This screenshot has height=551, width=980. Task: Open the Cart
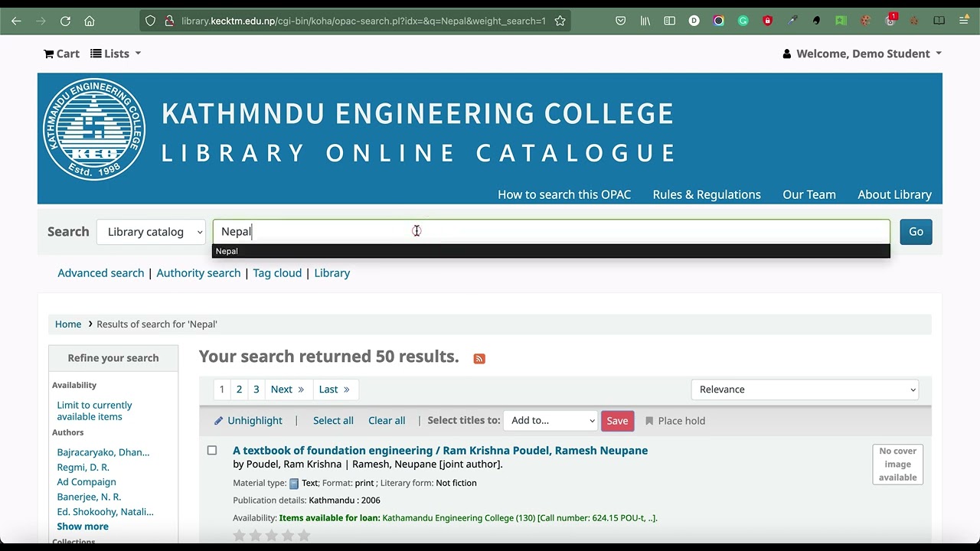coord(61,54)
